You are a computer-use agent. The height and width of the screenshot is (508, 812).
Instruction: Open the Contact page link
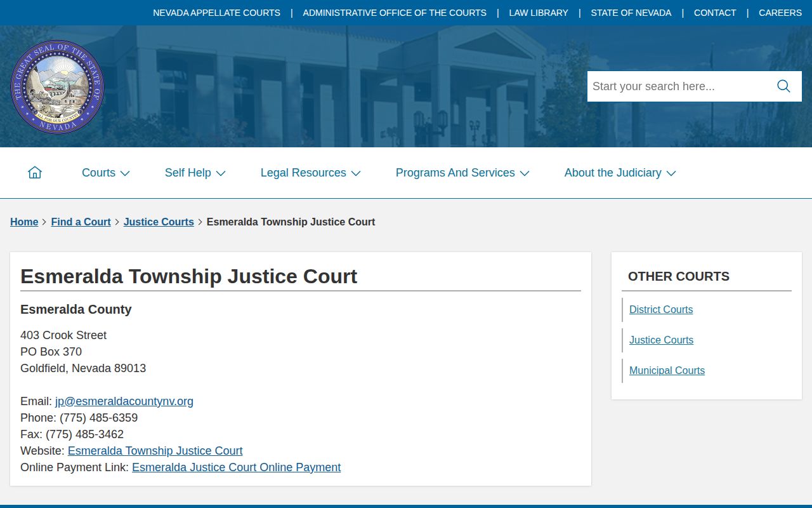(715, 13)
